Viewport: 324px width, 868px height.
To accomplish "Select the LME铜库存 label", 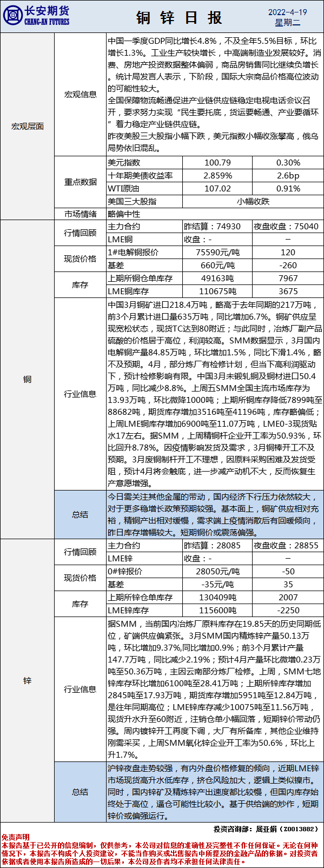I will pos(128,291).
